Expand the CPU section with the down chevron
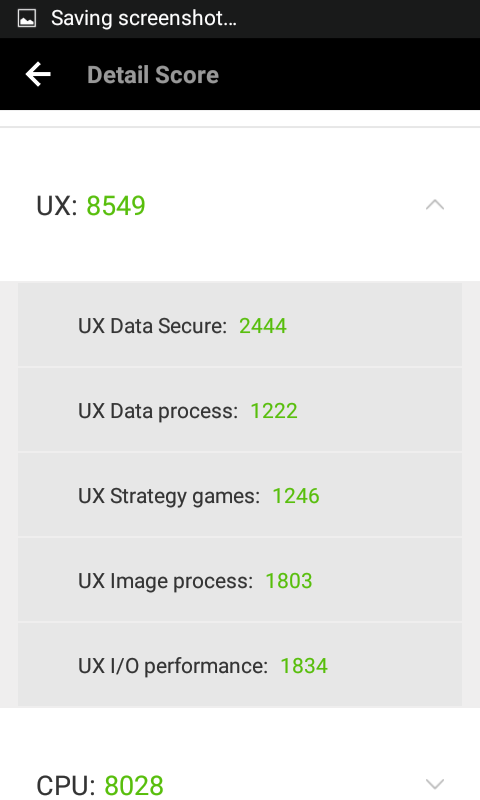Screen dimensions: 480x800 tap(435, 784)
